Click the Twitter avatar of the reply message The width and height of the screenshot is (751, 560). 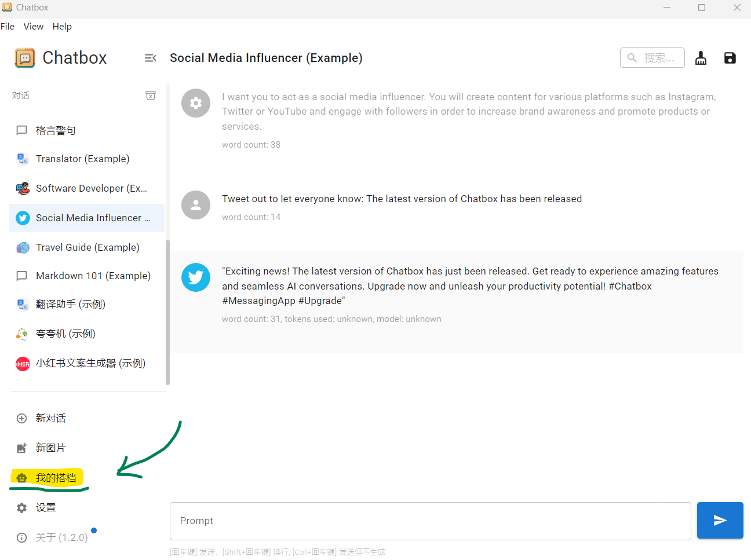click(196, 277)
